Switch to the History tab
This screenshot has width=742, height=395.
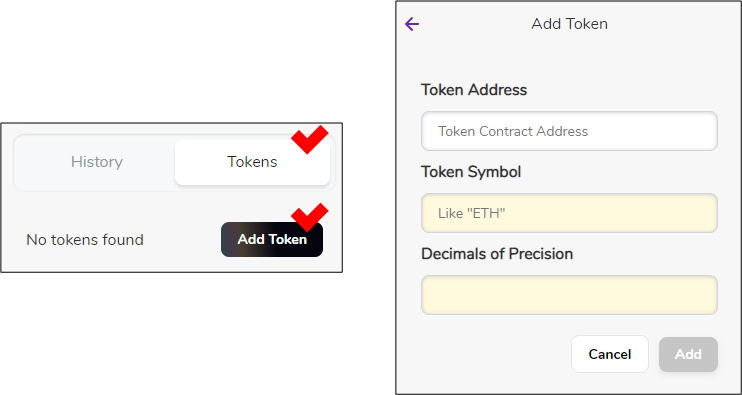click(x=97, y=162)
